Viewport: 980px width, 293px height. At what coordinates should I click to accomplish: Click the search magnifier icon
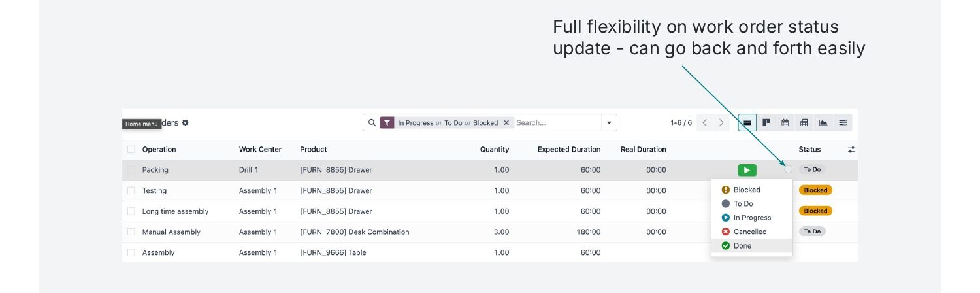coord(372,123)
